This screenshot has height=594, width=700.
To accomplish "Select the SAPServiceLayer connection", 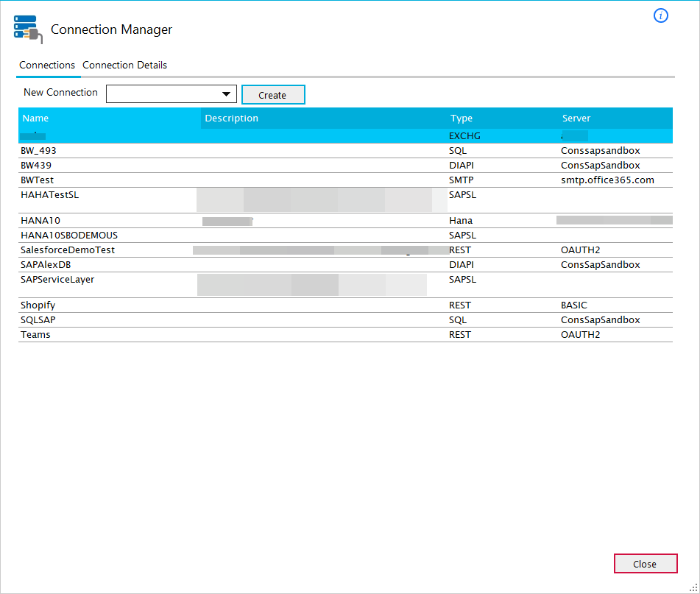I will (x=345, y=285).
